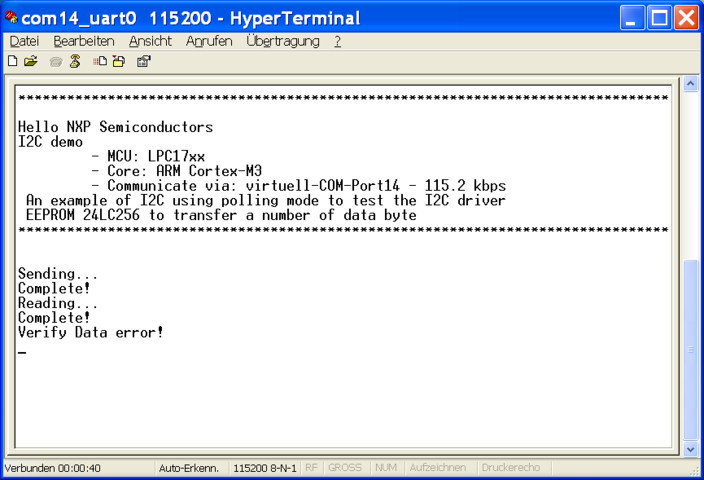Viewport: 704px width, 480px height.
Task: Click the New connection toolbar icon
Action: (x=13, y=61)
